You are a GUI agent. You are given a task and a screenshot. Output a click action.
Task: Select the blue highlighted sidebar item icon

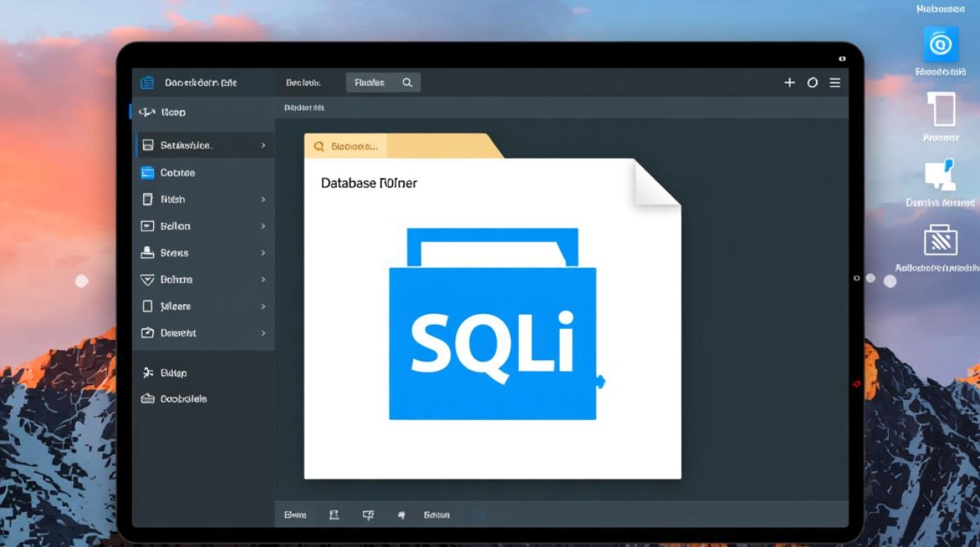pyautogui.click(x=147, y=173)
